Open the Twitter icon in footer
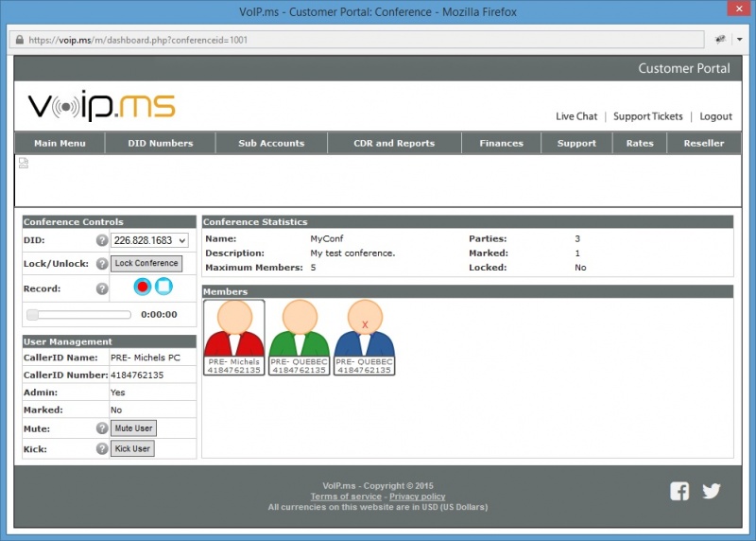756x541 pixels. 712,491
